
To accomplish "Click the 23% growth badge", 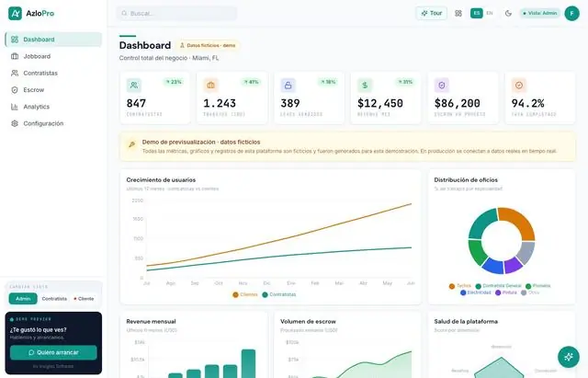I will click(174, 82).
